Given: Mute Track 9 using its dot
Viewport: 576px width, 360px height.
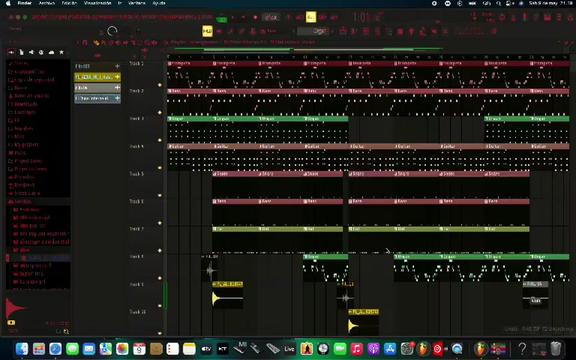Looking at the screenshot, I should tap(160, 306).
